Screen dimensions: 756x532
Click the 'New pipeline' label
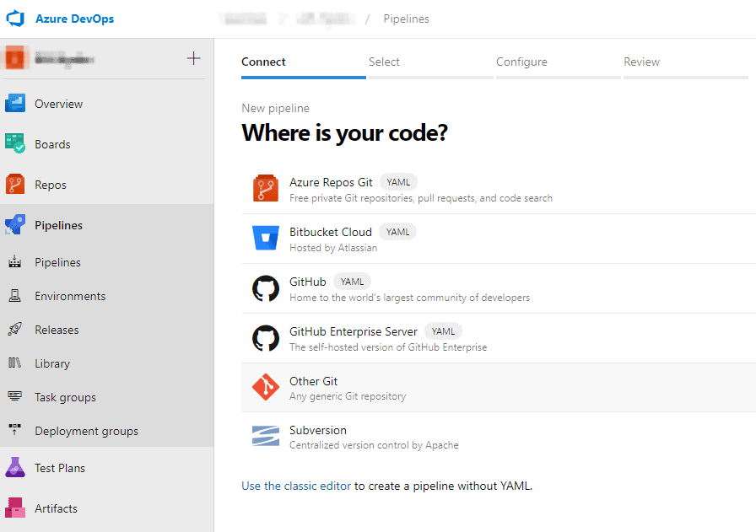[x=275, y=108]
